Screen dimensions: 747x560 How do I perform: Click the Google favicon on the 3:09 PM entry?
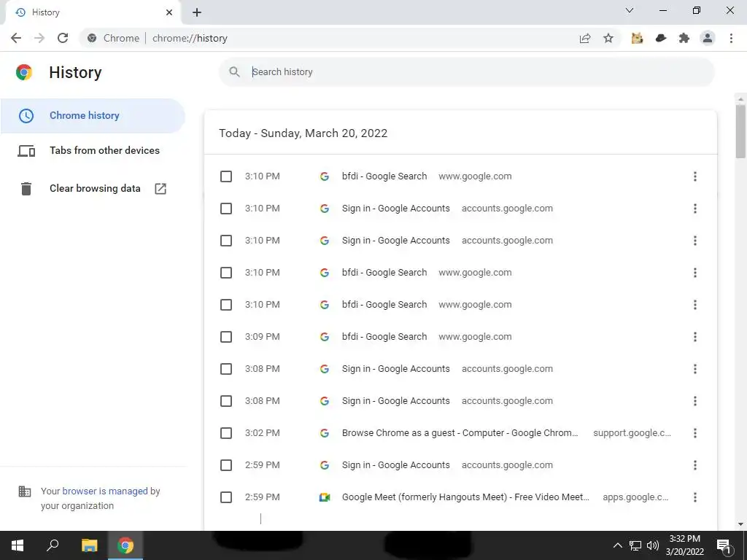[x=325, y=337]
